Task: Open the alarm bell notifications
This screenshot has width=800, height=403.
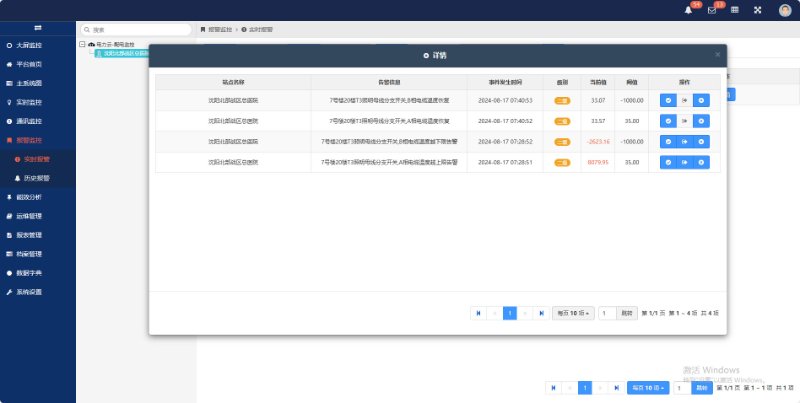Action: [688, 10]
